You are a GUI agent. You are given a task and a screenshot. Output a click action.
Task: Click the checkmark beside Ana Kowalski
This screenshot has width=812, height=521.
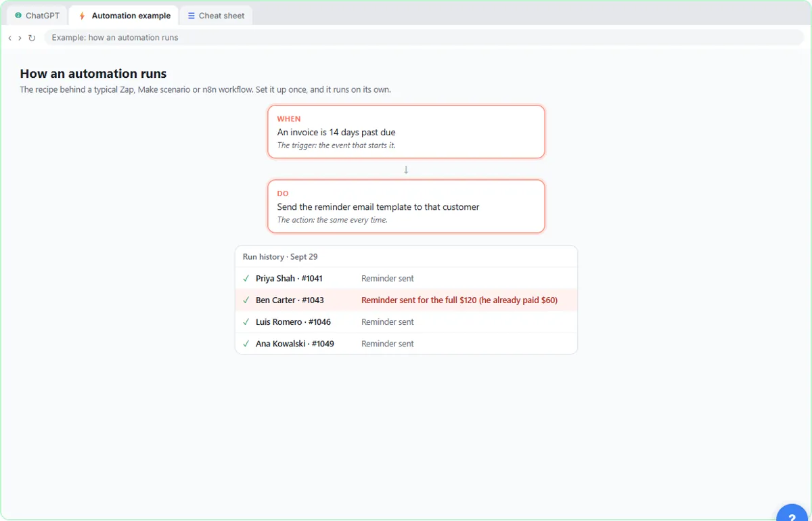pyautogui.click(x=246, y=344)
